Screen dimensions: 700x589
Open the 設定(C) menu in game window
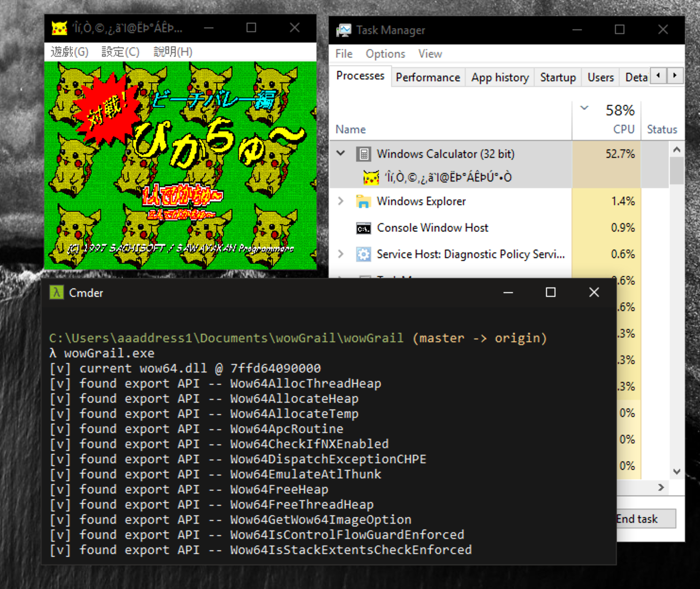121,52
